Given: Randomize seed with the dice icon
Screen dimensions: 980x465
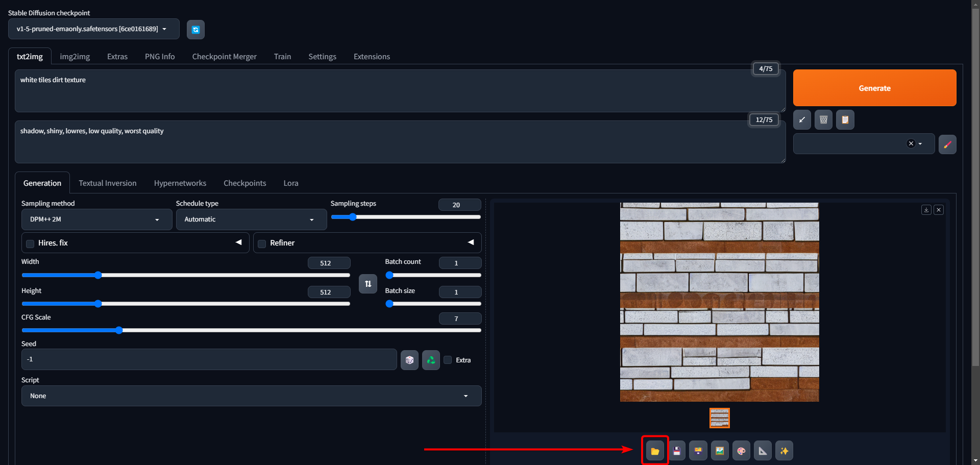Looking at the screenshot, I should pos(409,360).
